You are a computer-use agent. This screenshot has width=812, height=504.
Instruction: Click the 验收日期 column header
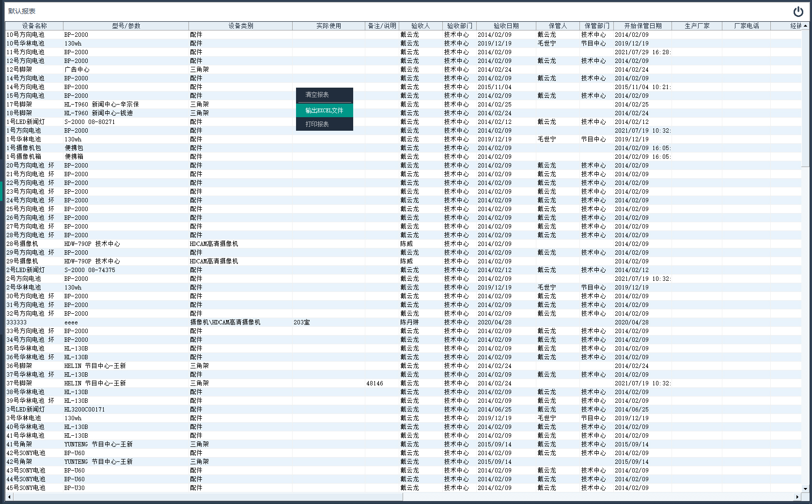[x=506, y=26]
